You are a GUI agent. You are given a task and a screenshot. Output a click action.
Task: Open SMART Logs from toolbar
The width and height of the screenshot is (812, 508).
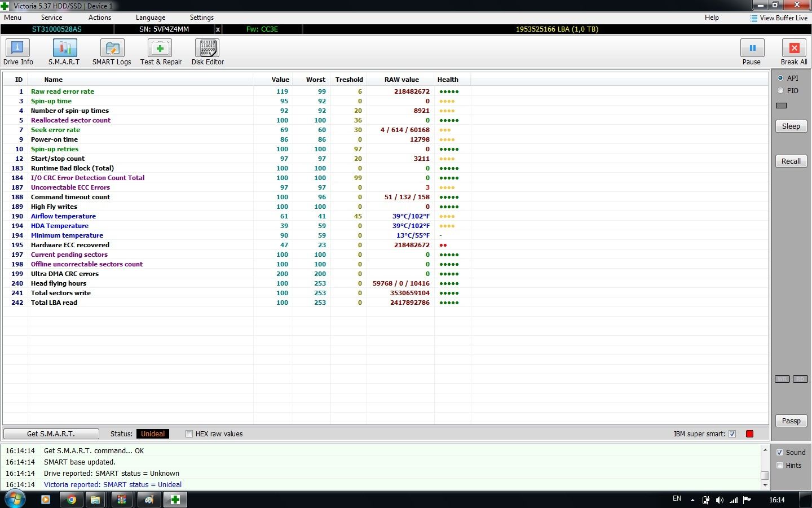112,52
